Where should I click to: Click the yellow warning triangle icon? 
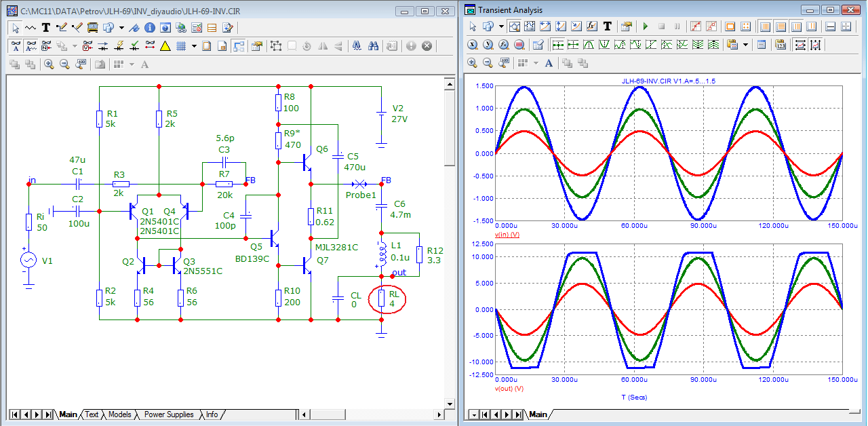[x=165, y=46]
